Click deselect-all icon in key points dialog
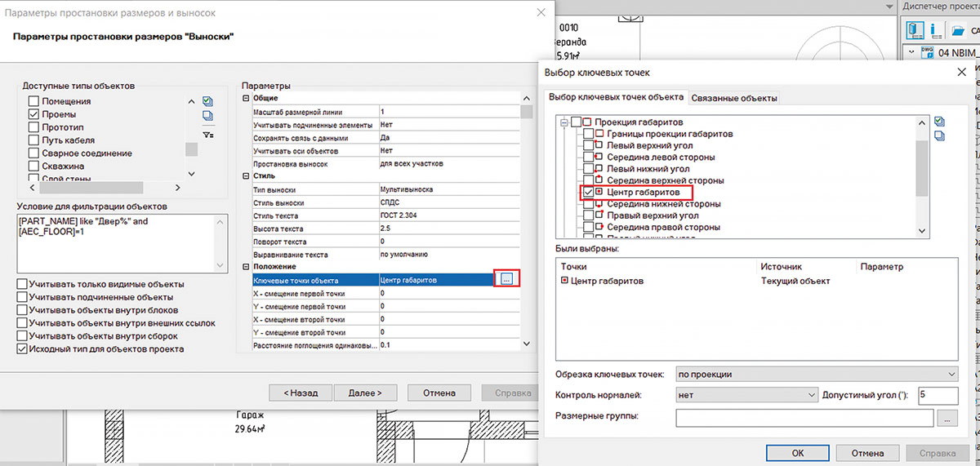The image size is (980, 466). coord(939,137)
